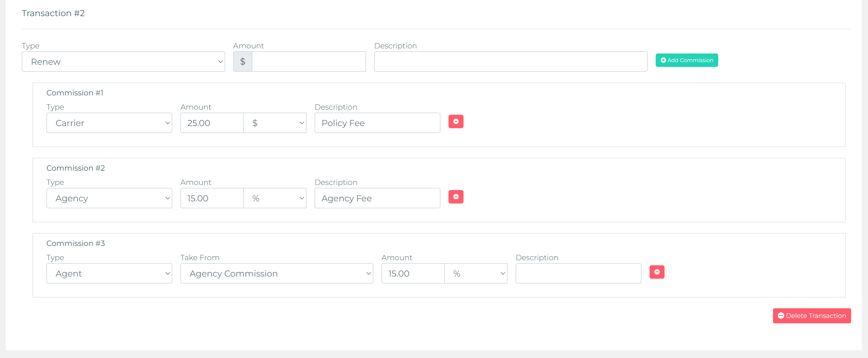Remove Commission #2 with red minus icon
Image resolution: width=868 pixels, height=358 pixels.
click(x=455, y=197)
